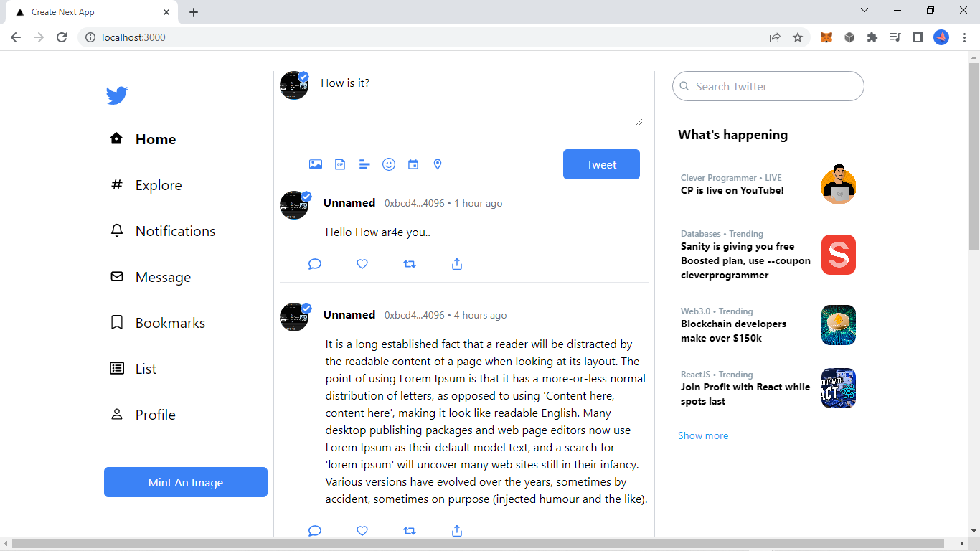Open the emoji picker icon
Screen dimensions: 980x551
pyautogui.click(x=389, y=164)
